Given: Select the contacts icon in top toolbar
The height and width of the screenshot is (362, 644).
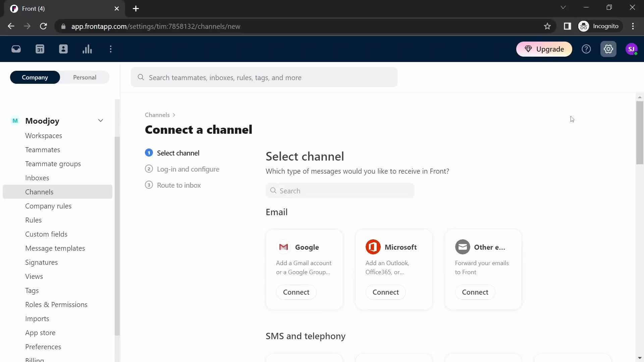Looking at the screenshot, I should pos(63,49).
